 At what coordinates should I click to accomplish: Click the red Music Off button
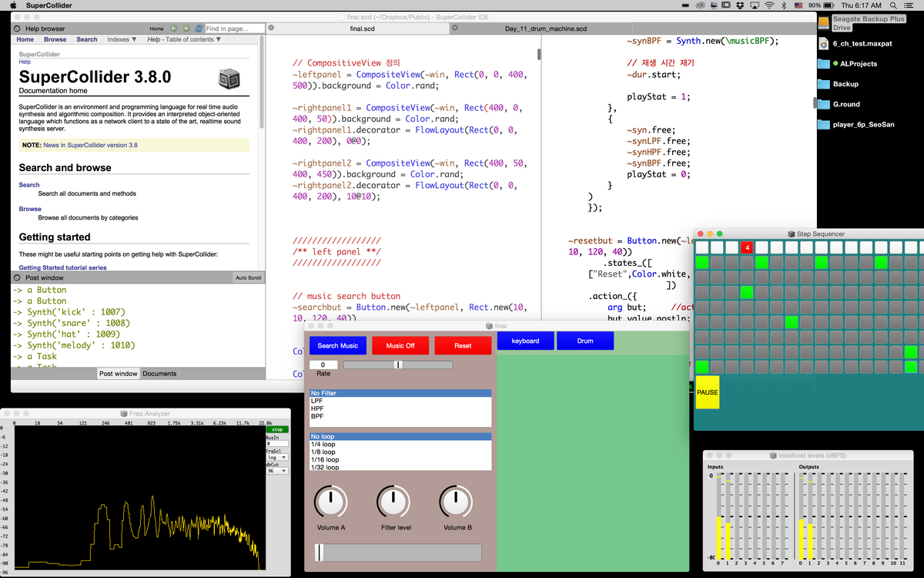400,344
